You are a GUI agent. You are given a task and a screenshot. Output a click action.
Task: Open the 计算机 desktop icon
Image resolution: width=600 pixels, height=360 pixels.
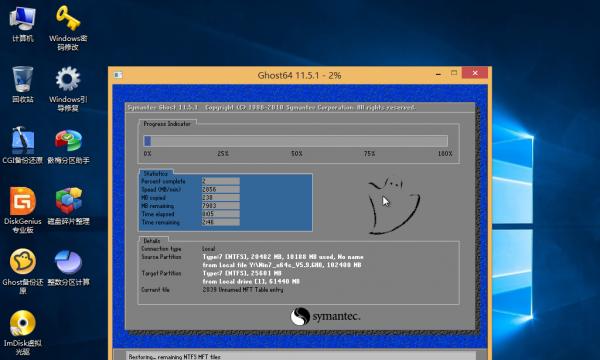(x=23, y=24)
